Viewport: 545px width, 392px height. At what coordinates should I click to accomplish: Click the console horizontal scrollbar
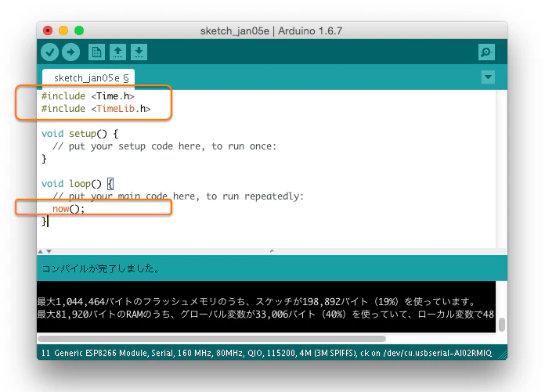pyautogui.click(x=211, y=339)
